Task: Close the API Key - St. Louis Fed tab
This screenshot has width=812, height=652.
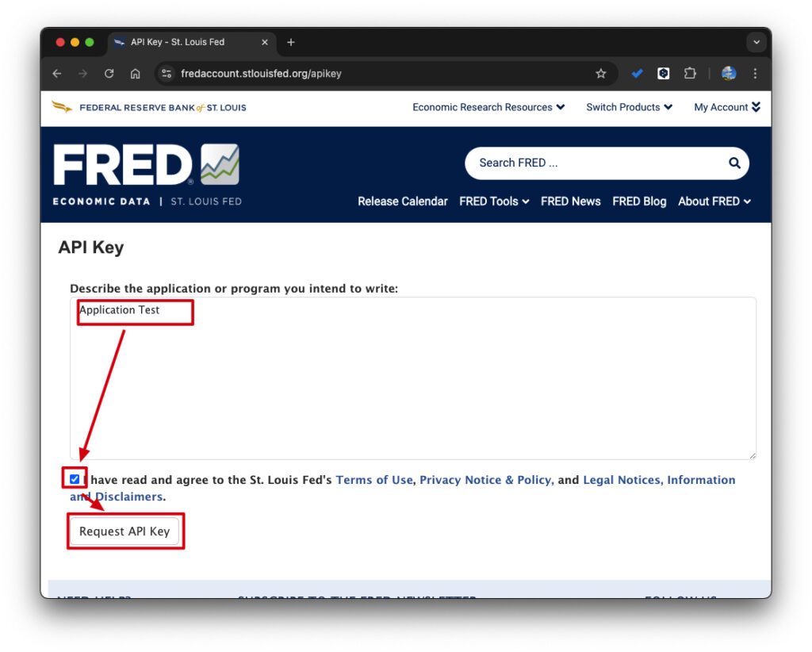Action: 265,43
